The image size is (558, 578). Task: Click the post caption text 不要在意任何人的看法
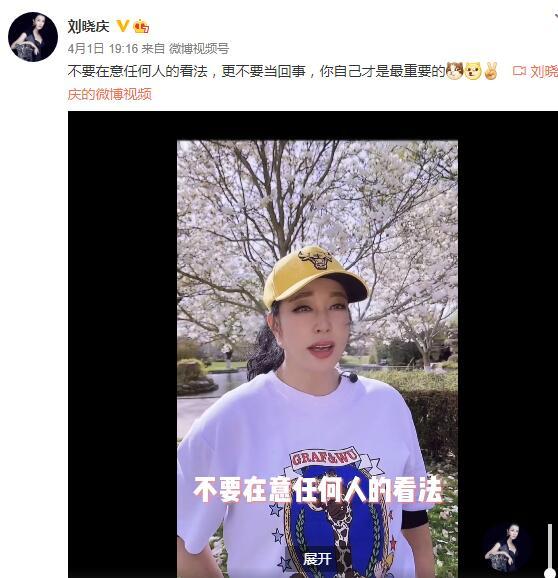click(138, 71)
